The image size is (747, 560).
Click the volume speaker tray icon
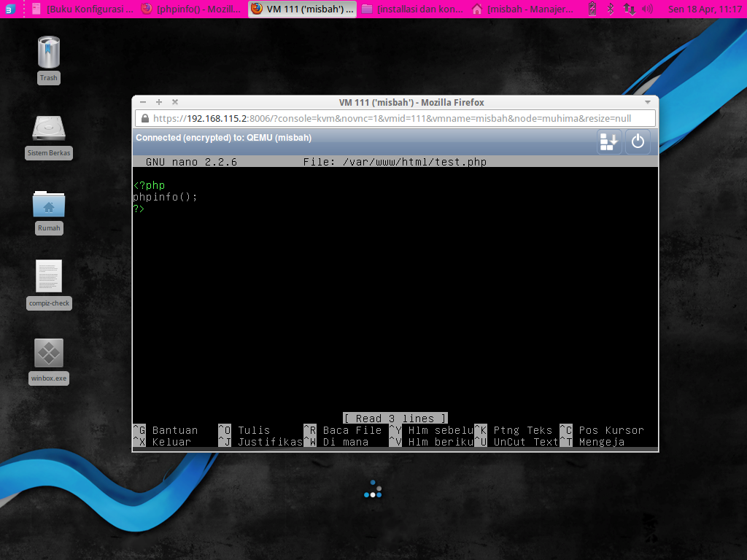pos(647,9)
